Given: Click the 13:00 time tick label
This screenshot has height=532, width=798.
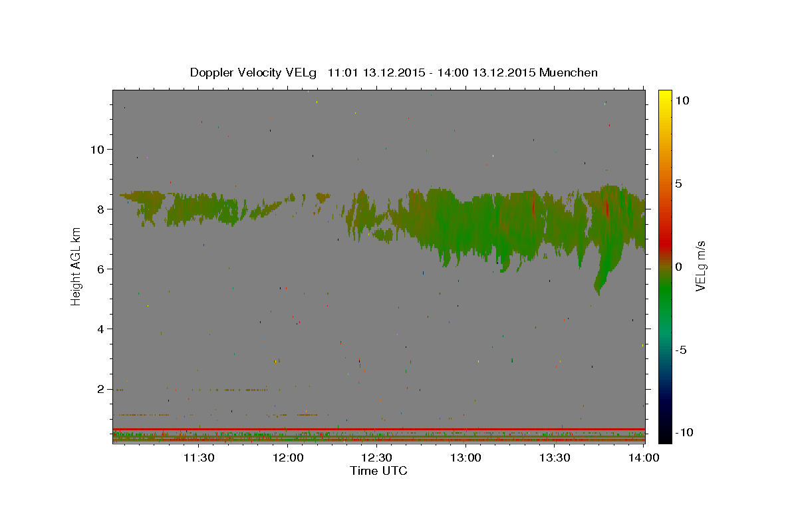Looking at the screenshot, I should point(466,458).
